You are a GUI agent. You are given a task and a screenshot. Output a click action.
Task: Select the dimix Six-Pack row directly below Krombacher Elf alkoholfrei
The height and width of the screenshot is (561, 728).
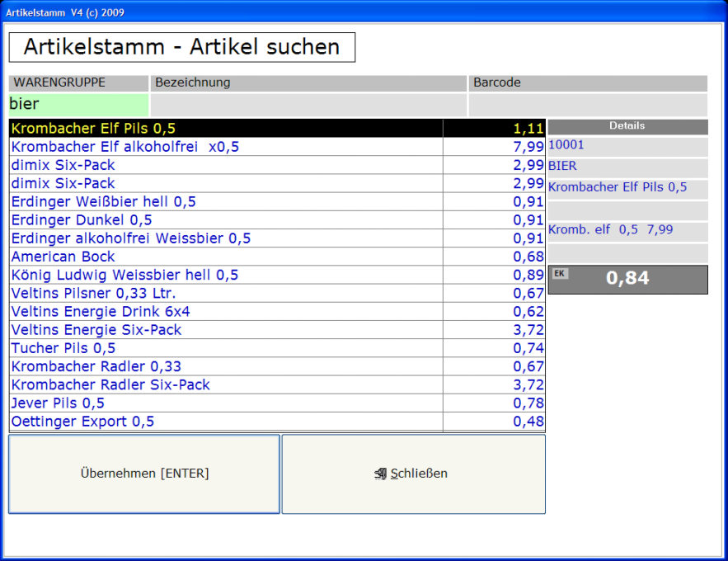point(277,165)
